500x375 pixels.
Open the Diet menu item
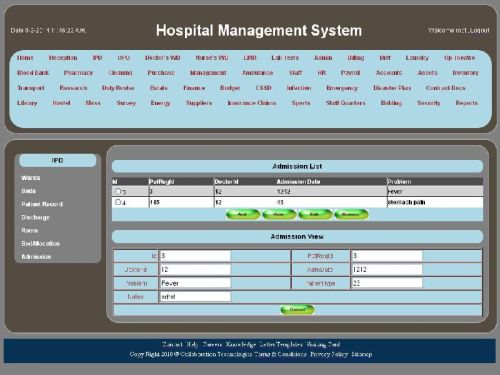[385, 58]
